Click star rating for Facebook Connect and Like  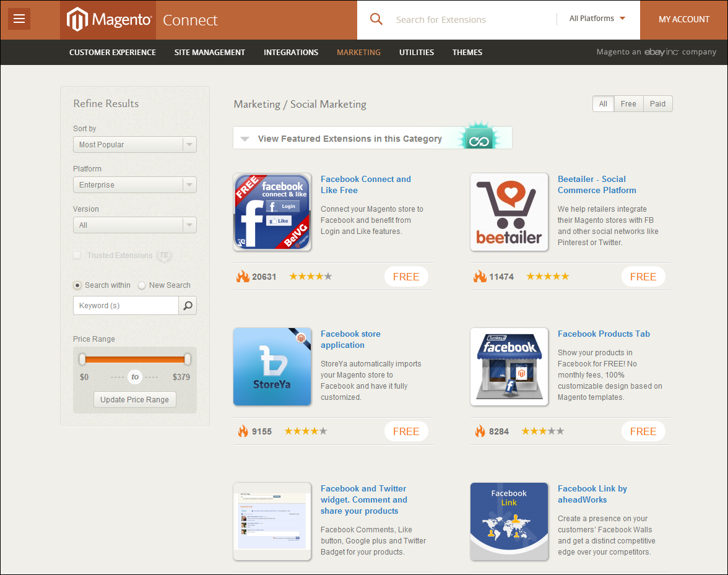click(x=311, y=277)
